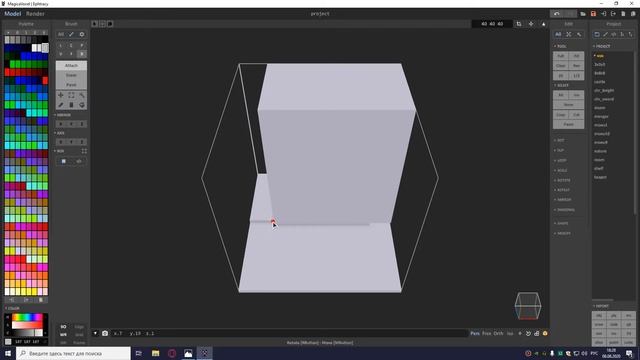Click the new file page icon
Screen dimensions: 640x360
(x=623, y=14)
